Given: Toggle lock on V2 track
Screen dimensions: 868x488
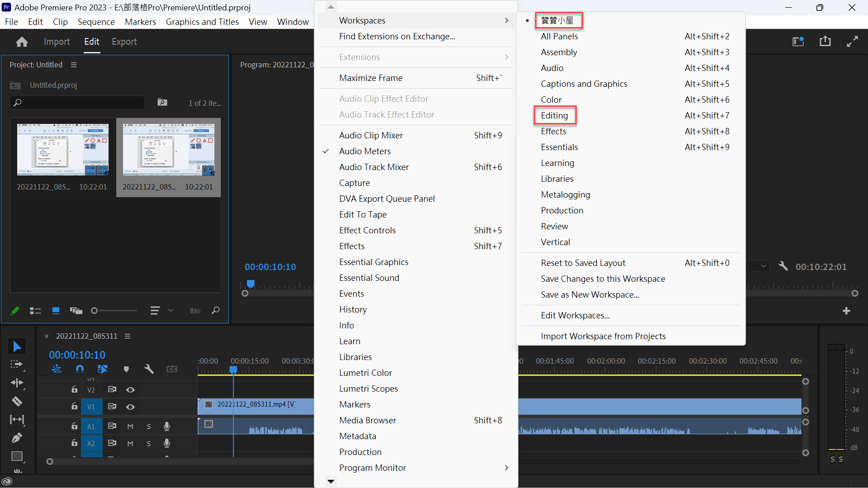Looking at the screenshot, I should click(74, 389).
